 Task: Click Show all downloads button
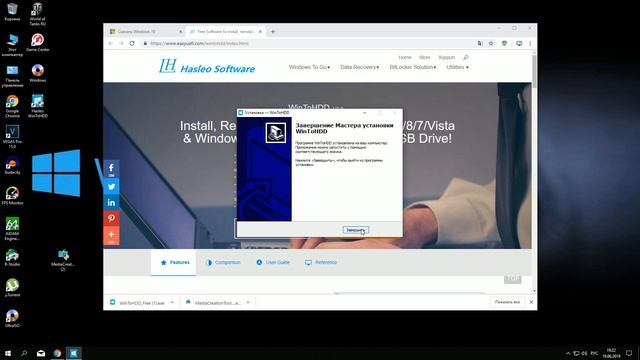(507, 302)
